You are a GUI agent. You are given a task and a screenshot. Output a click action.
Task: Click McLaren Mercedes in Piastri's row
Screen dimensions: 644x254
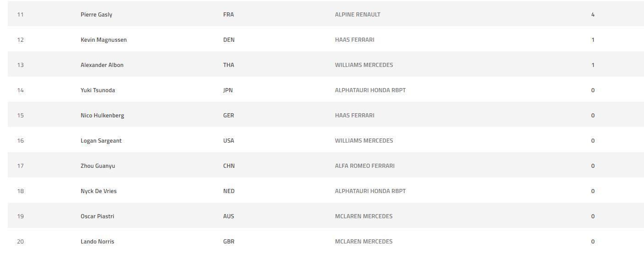pyautogui.click(x=363, y=216)
